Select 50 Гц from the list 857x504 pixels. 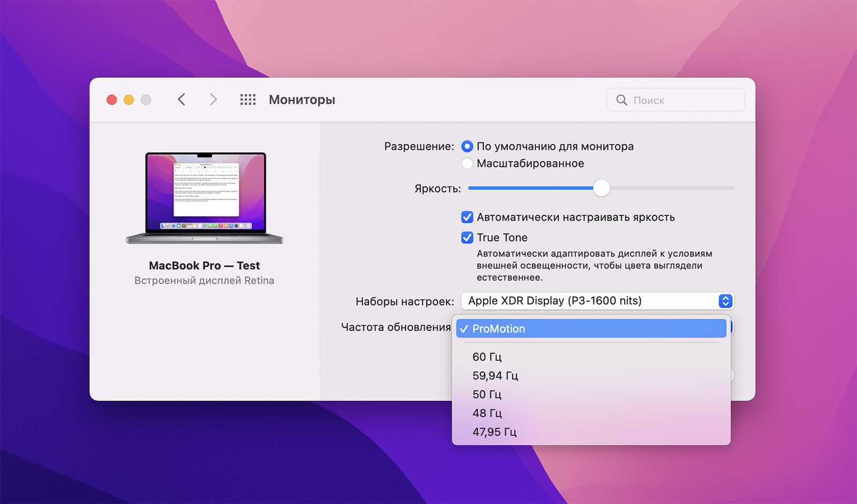pos(487,394)
